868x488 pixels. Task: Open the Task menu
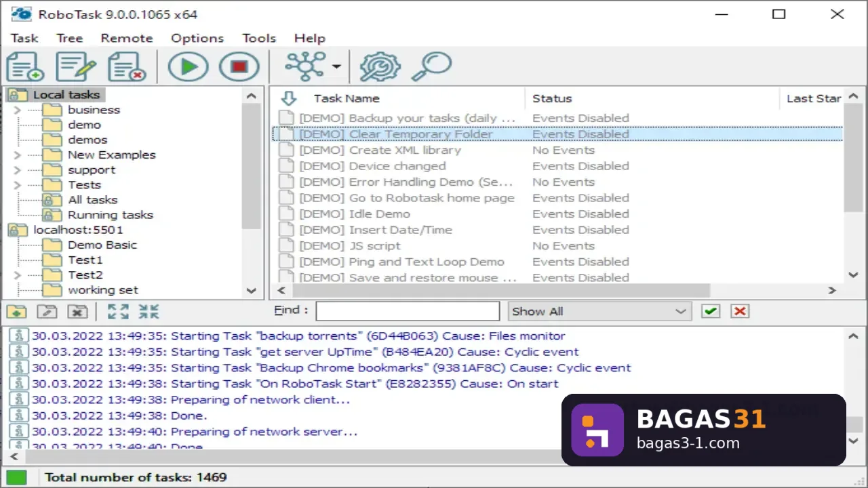coord(24,38)
